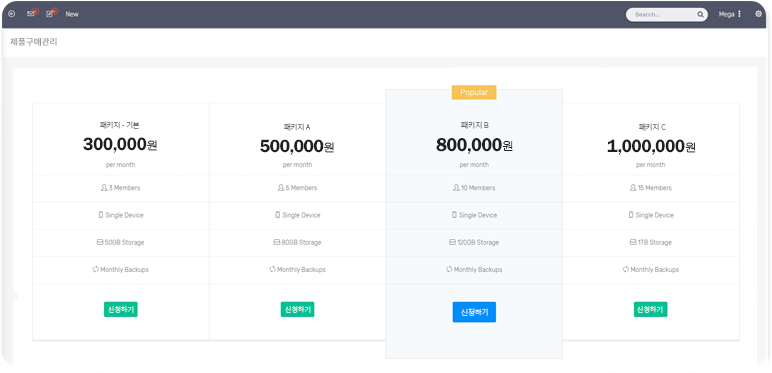Viewport: 772px width, 373px height.
Task: Click the 800,000원 price
Action: [x=474, y=145]
